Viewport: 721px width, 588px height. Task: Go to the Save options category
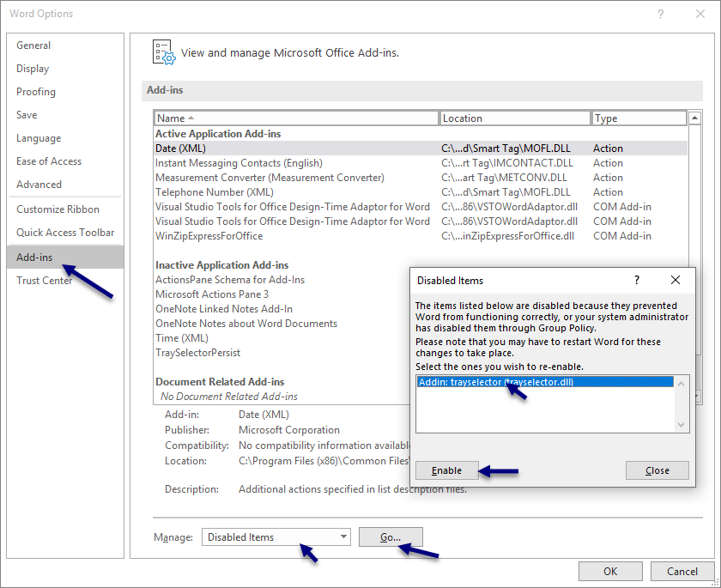pos(27,114)
